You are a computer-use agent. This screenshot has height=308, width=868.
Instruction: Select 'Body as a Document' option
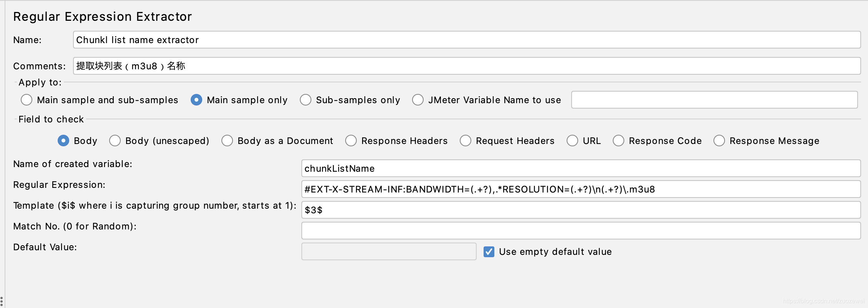[x=227, y=141]
